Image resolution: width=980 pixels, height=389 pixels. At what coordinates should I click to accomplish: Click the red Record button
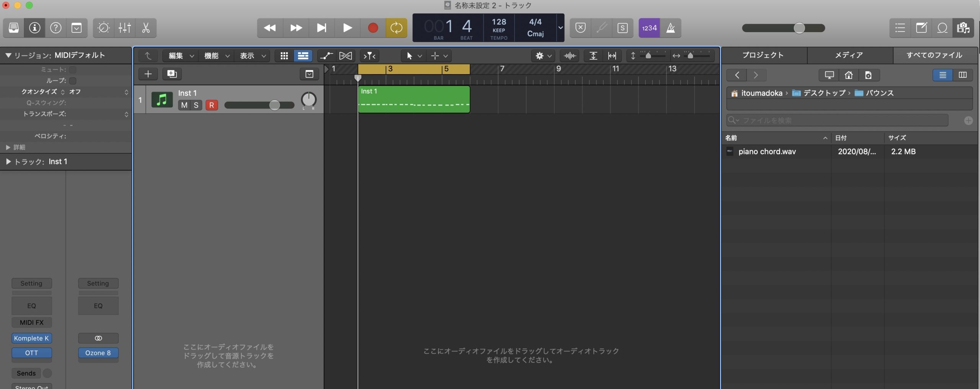pos(373,28)
